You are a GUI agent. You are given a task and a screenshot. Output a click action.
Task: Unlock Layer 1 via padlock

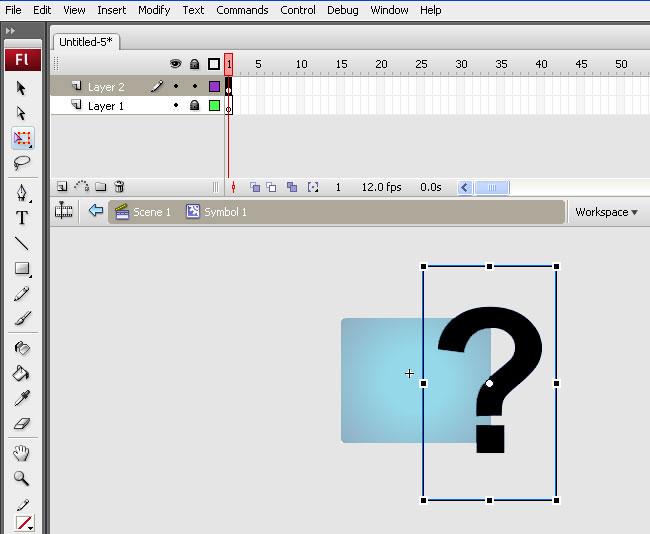click(x=194, y=105)
